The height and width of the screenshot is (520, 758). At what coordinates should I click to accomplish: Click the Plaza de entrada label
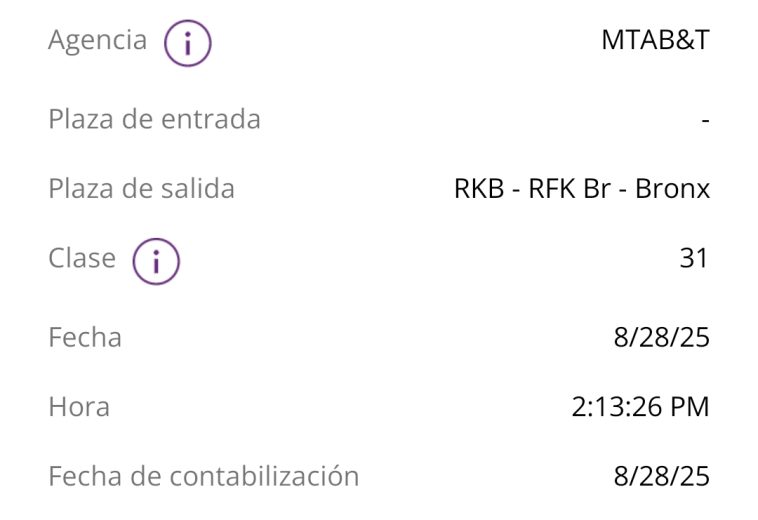click(x=154, y=120)
